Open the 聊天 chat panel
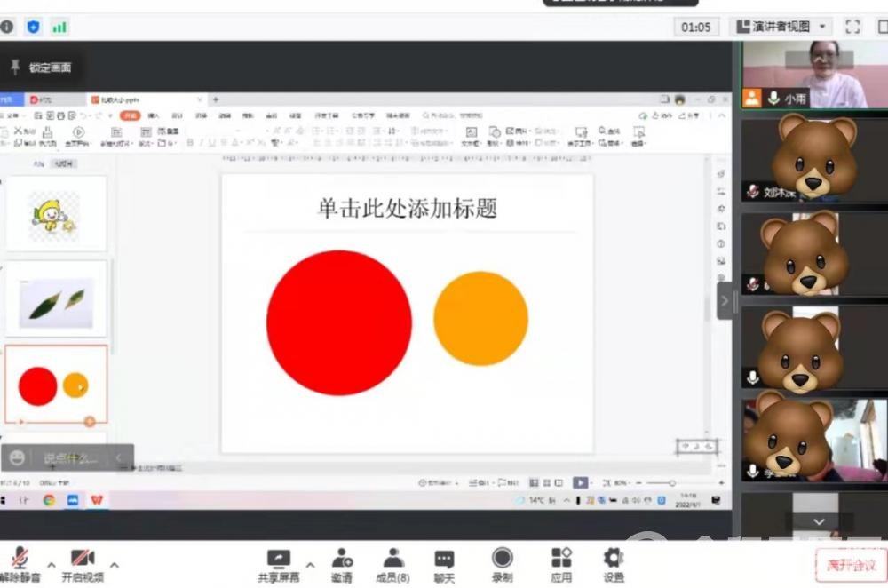Screen dimensions: 888x588 [444, 565]
